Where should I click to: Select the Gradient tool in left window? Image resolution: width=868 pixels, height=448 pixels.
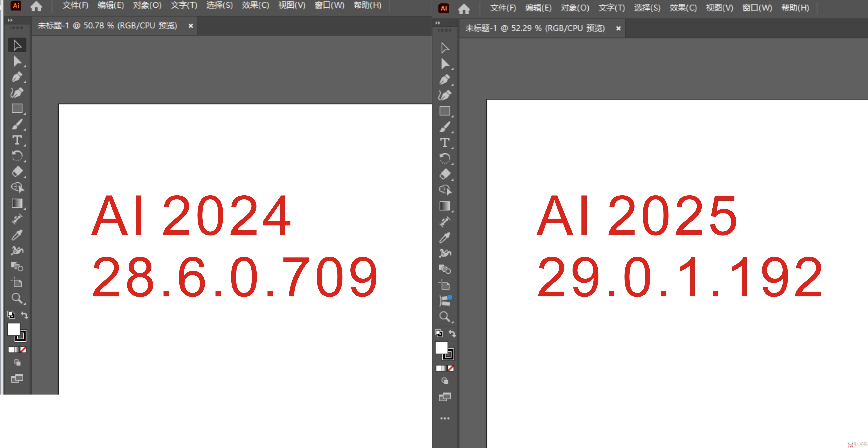click(x=17, y=203)
